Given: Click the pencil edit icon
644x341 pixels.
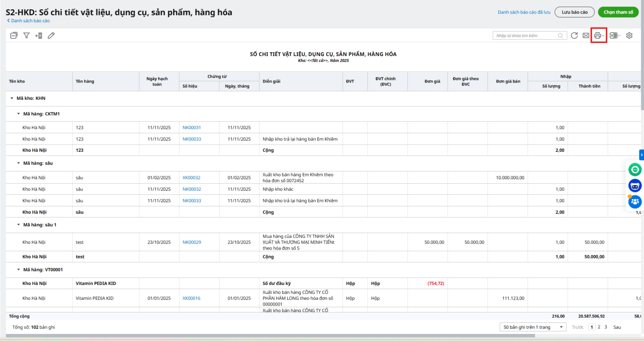Looking at the screenshot, I should tap(51, 35).
